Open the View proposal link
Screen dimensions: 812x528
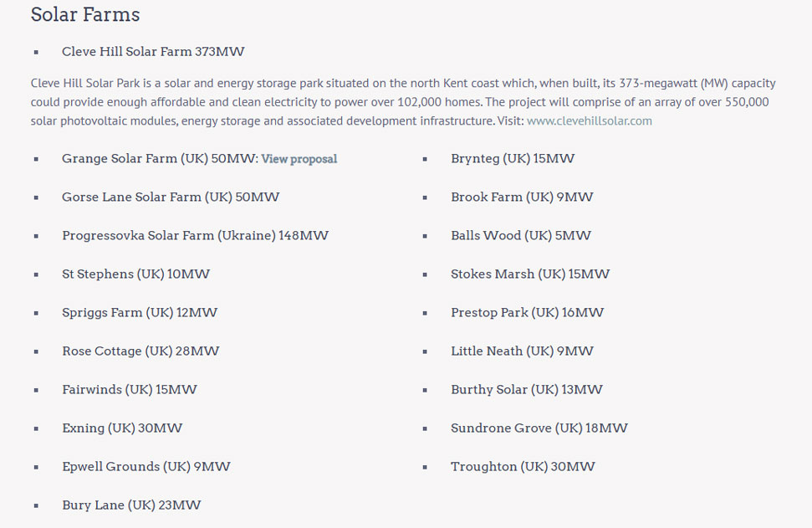299,159
